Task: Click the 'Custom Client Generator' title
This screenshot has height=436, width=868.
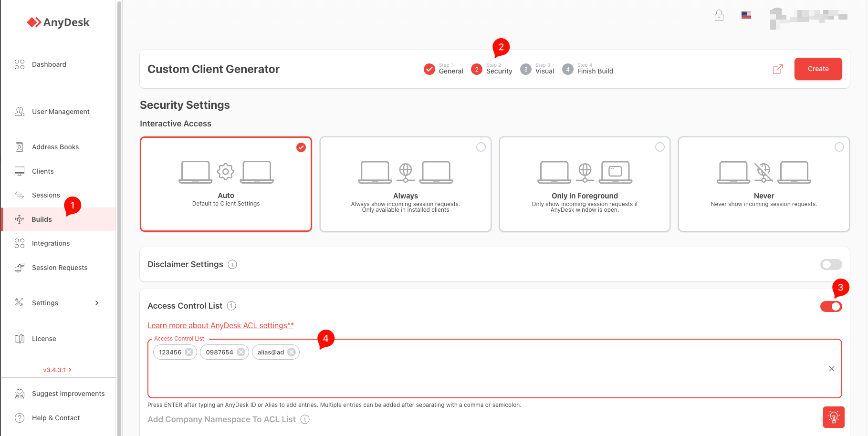Action: (213, 69)
